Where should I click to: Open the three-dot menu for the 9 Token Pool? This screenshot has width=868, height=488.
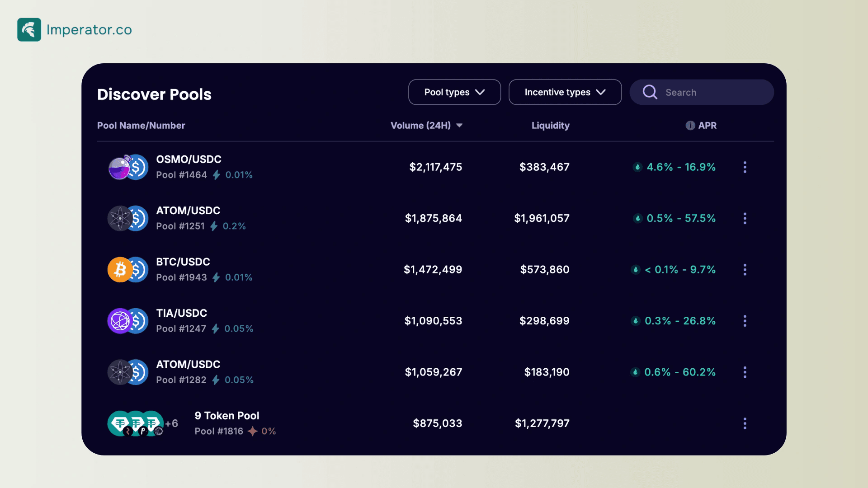tap(745, 423)
